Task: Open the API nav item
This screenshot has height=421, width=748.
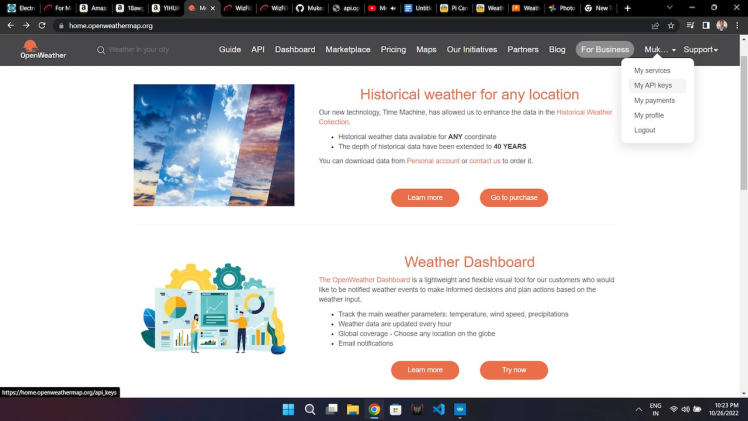Action: tap(258, 50)
